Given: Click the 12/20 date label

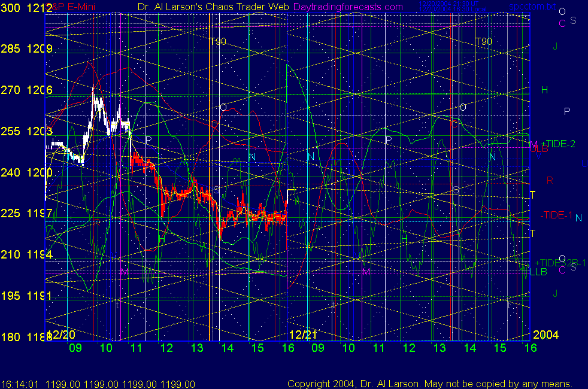Looking at the screenshot, I should [x=60, y=335].
